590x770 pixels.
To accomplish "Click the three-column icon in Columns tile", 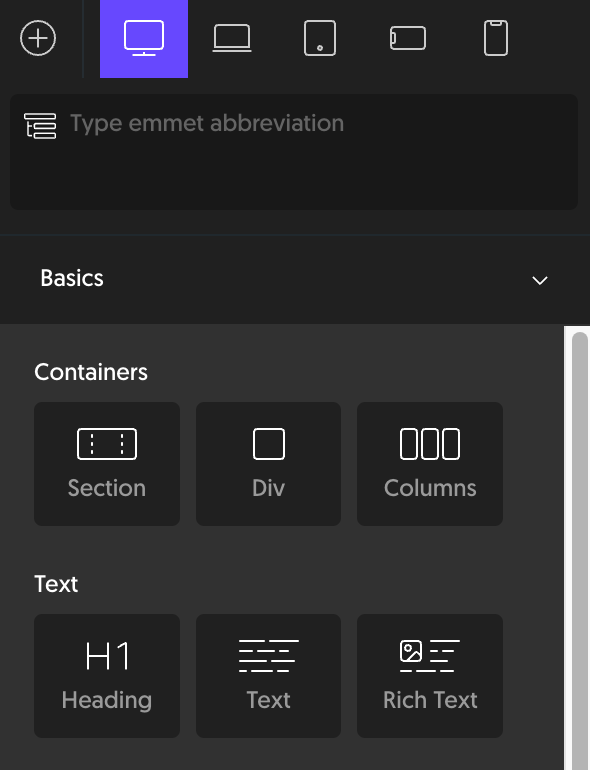I will coord(430,444).
